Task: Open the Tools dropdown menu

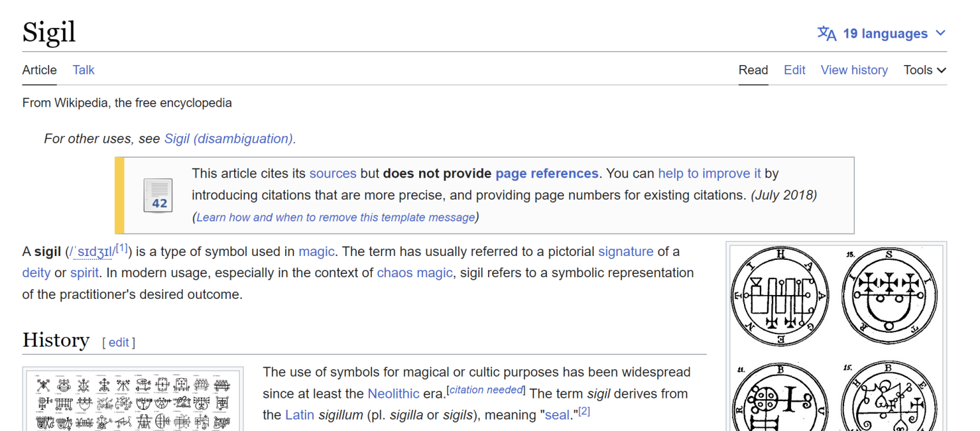Action: (x=924, y=70)
